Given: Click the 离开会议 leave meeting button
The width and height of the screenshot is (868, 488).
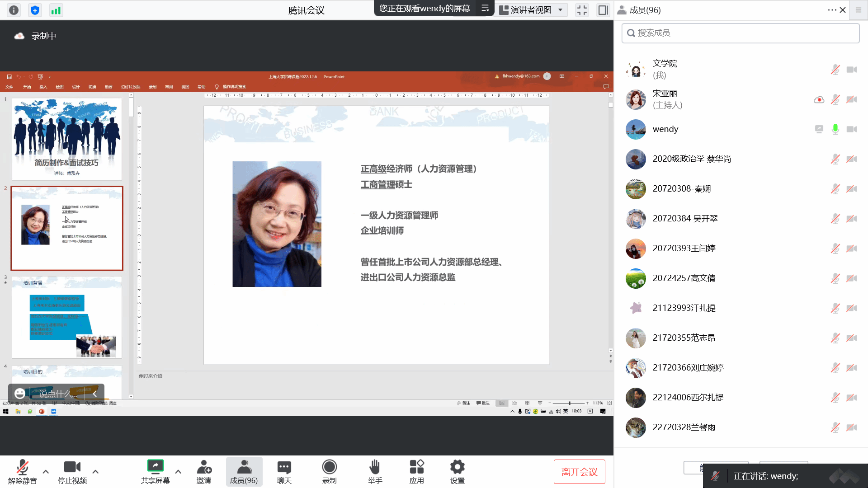Looking at the screenshot, I should coord(579,472).
